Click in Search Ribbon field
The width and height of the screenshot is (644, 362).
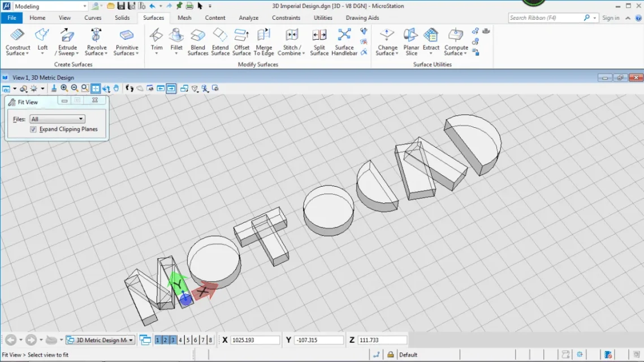tap(546, 18)
